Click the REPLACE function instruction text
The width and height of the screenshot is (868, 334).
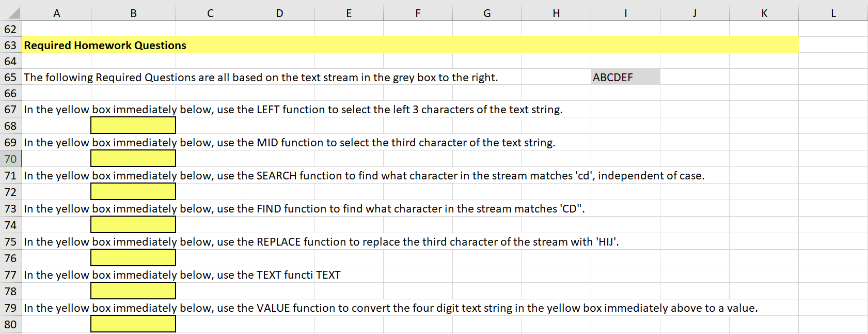point(321,241)
